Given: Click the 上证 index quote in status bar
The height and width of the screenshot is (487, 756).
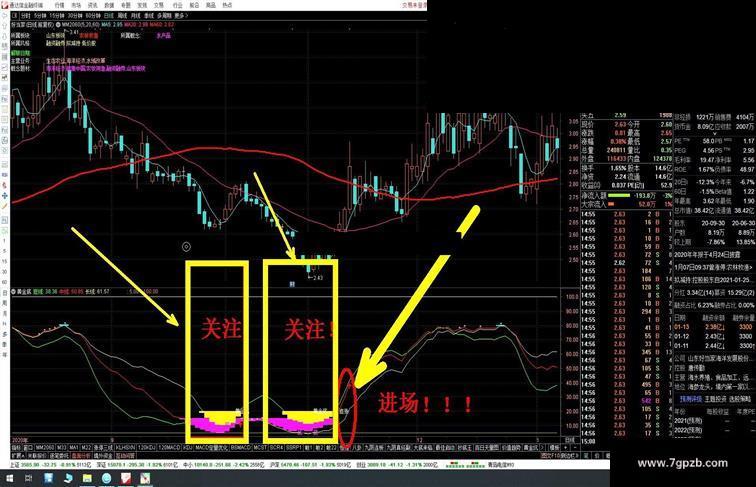Looking at the screenshot, I should pyautogui.click(x=51, y=465).
